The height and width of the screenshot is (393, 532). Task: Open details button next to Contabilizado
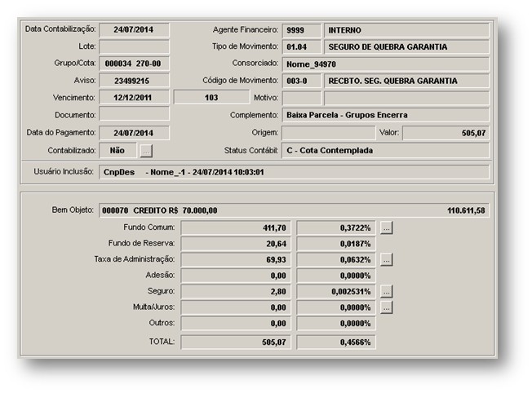[x=146, y=151]
